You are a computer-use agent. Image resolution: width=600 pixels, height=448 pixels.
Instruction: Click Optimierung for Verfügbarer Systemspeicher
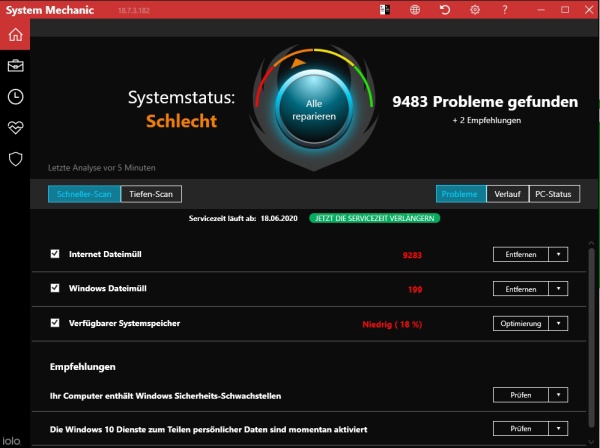pos(521,324)
